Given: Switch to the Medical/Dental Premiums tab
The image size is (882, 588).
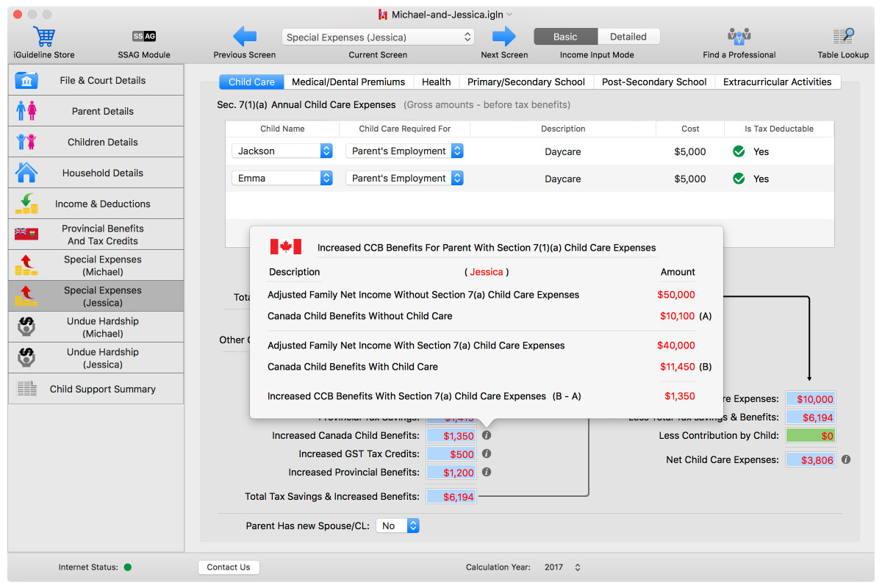Looking at the screenshot, I should coord(348,82).
